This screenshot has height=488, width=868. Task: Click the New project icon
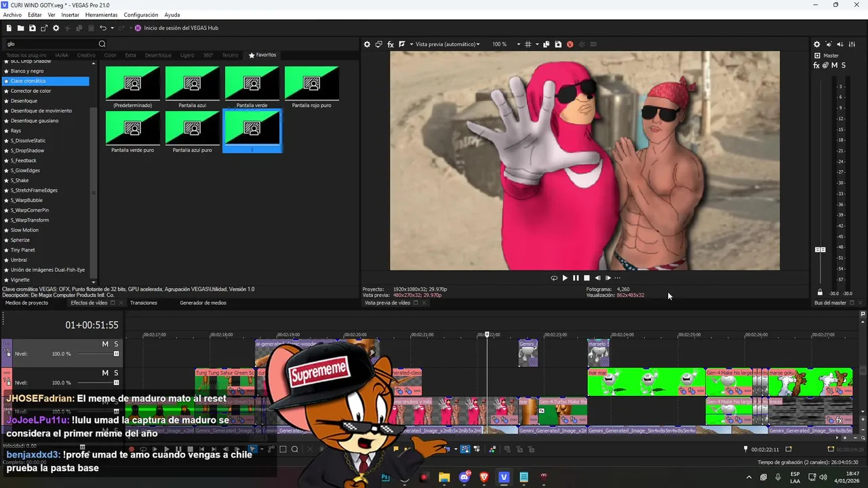(9, 28)
